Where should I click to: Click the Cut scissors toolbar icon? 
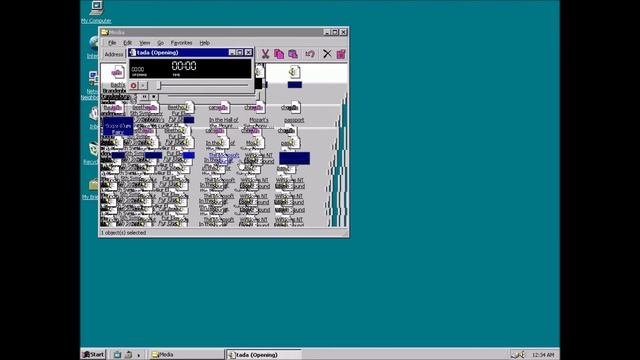[x=265, y=54]
